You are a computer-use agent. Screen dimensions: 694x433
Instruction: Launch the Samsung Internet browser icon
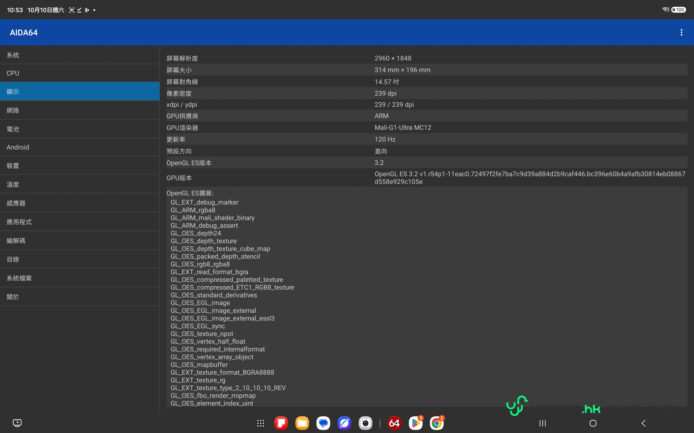point(344,423)
